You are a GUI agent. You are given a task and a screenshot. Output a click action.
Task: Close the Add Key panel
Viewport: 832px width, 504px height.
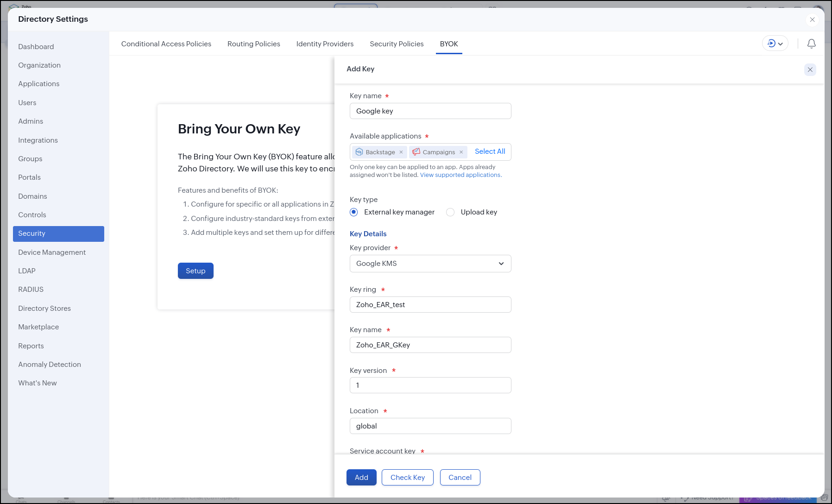click(810, 69)
